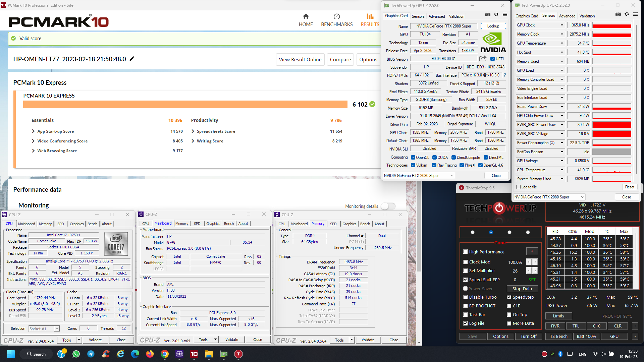The width and height of the screenshot is (644, 362).
Task: Click the PCMark 10 Express orange score bar
Action: point(185,104)
